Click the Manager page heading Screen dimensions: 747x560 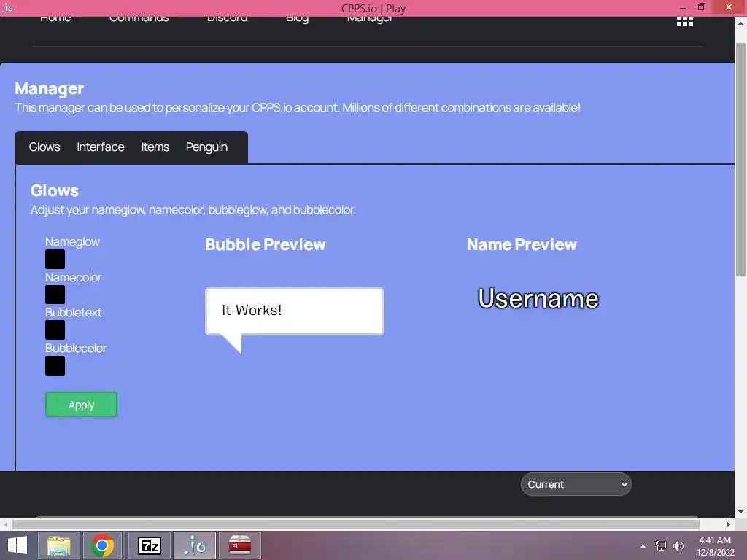coord(49,88)
